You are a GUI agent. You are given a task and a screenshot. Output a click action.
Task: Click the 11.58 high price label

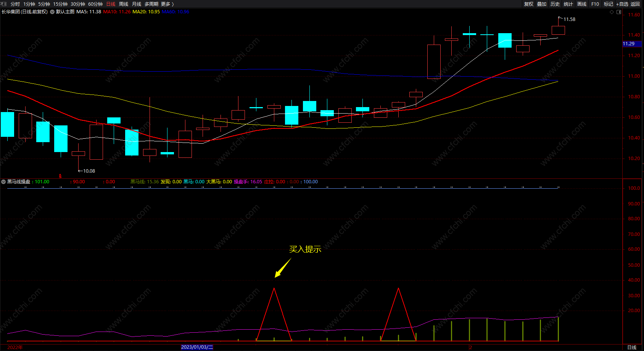(570, 19)
